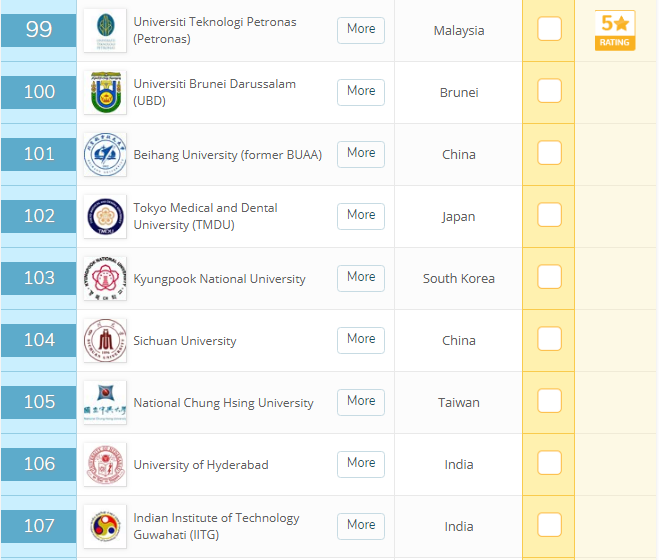The image size is (659, 560).
Task: Click the IIT Guwahati logo
Action: [105, 526]
